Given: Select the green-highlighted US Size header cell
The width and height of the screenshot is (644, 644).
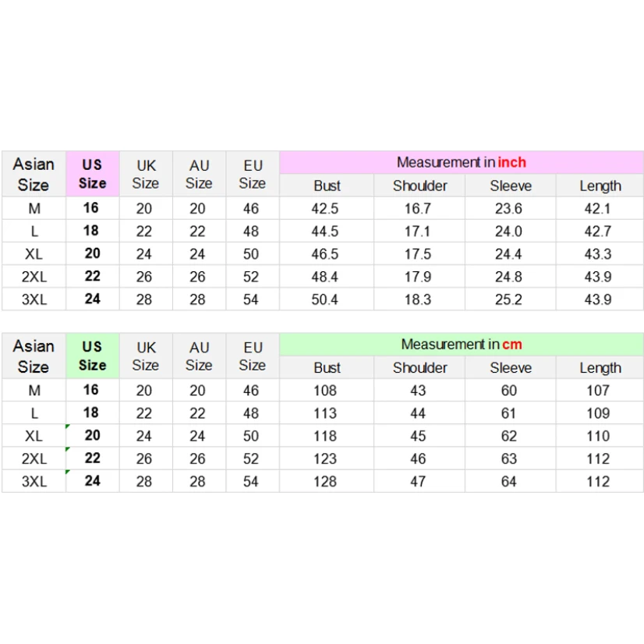Looking at the screenshot, I should coord(92,356).
